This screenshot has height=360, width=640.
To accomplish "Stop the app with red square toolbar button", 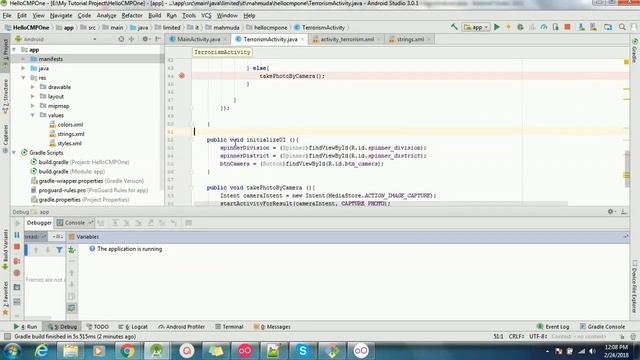I will [567, 27].
